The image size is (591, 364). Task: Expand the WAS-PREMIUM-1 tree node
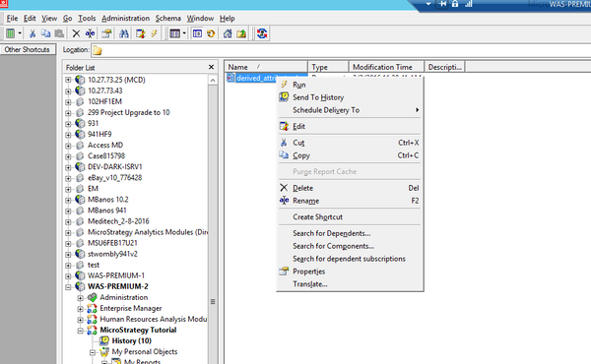[x=68, y=275]
